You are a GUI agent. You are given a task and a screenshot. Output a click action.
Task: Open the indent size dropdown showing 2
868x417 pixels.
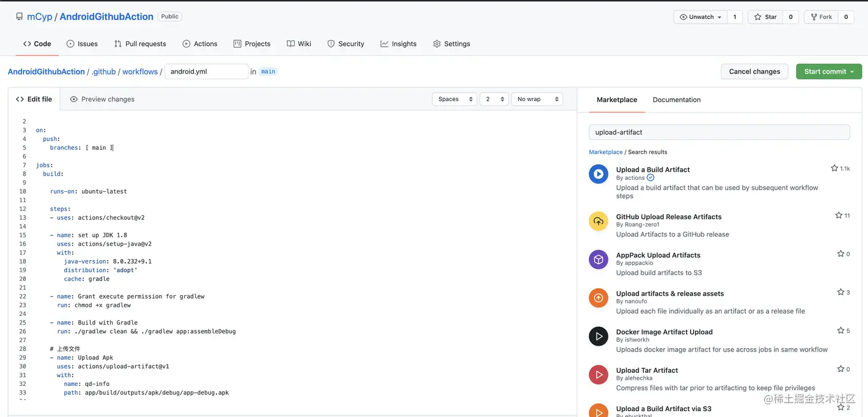point(494,99)
